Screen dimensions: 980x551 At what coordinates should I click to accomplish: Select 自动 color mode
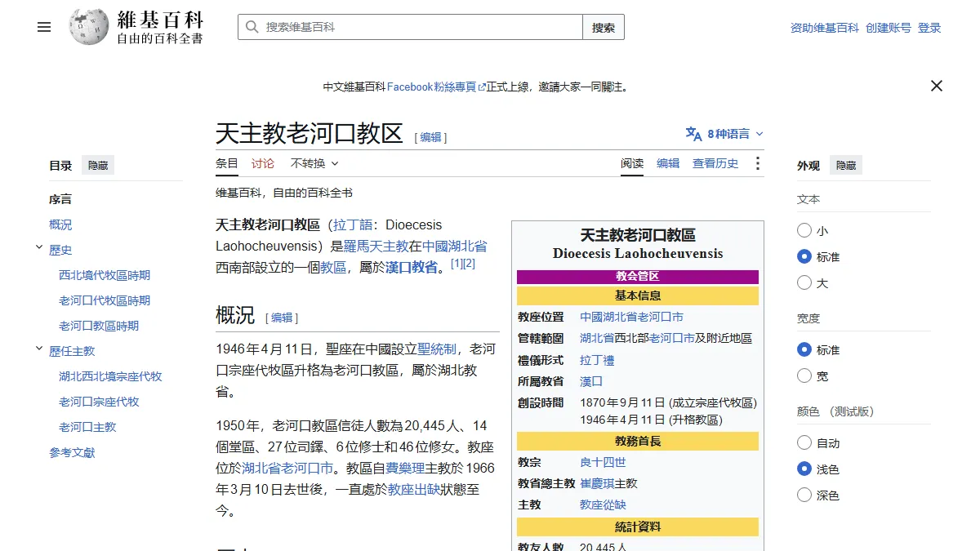point(804,443)
